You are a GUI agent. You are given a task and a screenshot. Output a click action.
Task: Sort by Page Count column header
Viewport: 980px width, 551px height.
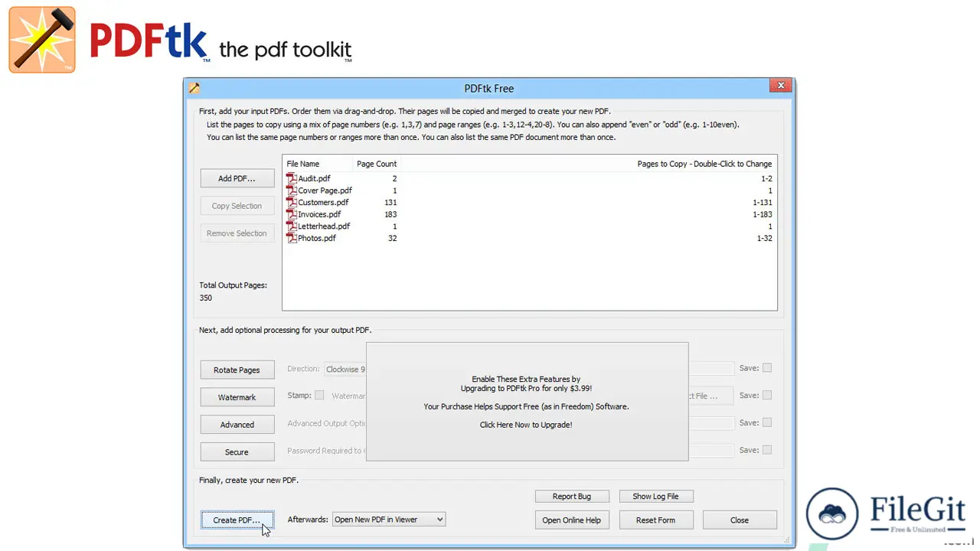point(377,164)
